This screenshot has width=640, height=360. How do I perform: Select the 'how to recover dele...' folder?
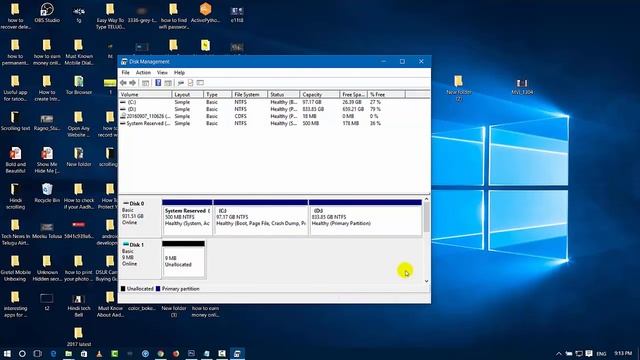[15, 16]
